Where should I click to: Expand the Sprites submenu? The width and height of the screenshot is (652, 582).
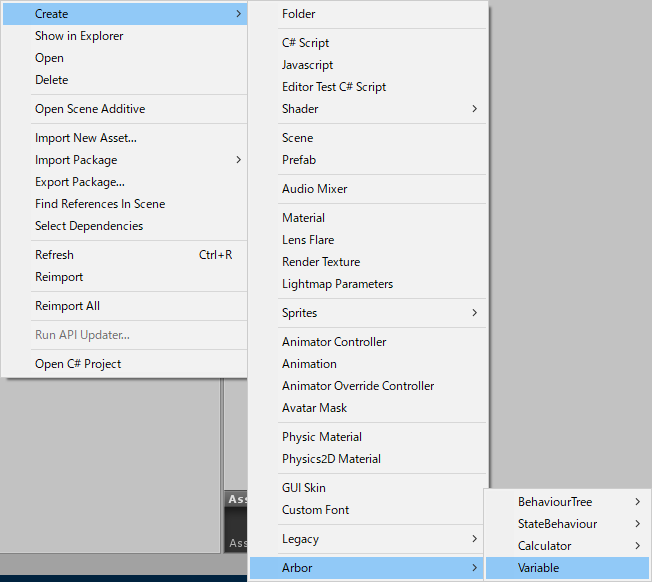[300, 313]
